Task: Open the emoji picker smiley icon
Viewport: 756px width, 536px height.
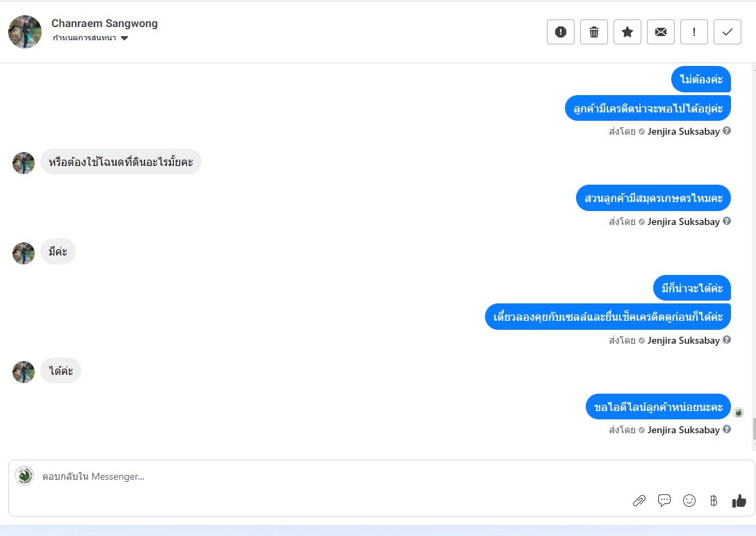Action: (x=689, y=501)
